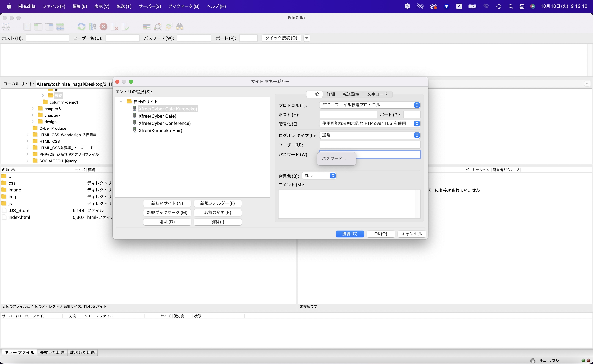Image resolution: width=593 pixels, height=364 pixels.
Task: Click the binoculars file search icon
Action: (180, 26)
